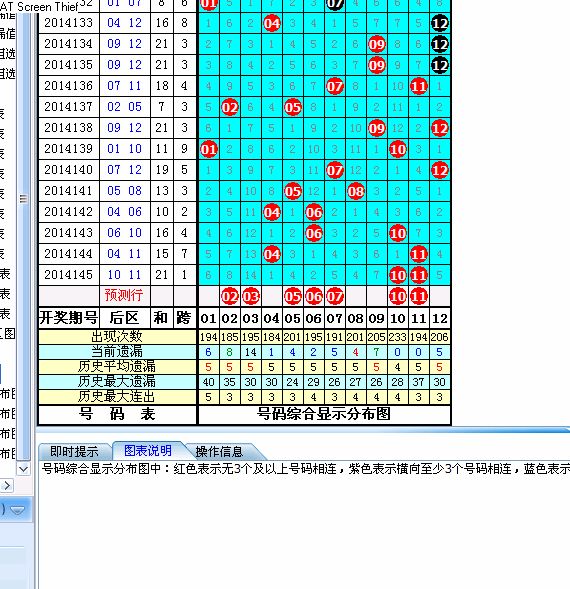Click the sidebar scrollbar down arrow

[23, 469]
